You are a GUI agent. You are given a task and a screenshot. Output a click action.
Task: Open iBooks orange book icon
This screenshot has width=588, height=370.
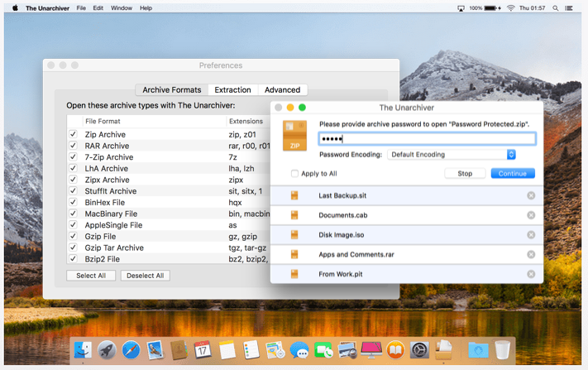pyautogui.click(x=395, y=350)
